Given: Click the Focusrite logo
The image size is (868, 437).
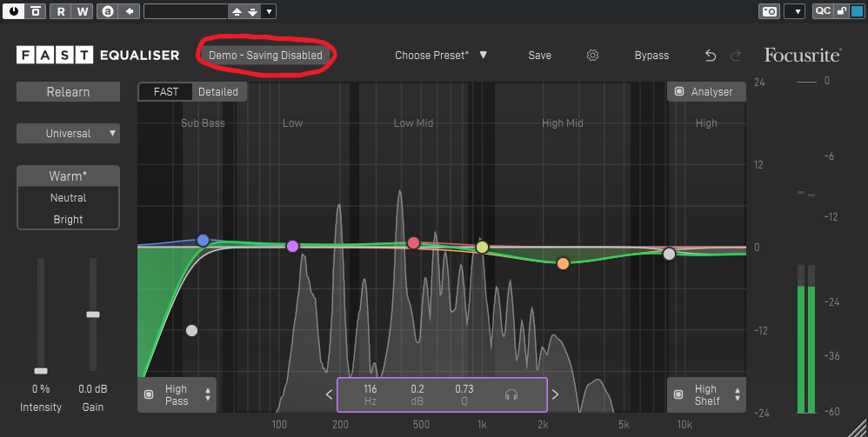Looking at the screenshot, I should point(803,55).
